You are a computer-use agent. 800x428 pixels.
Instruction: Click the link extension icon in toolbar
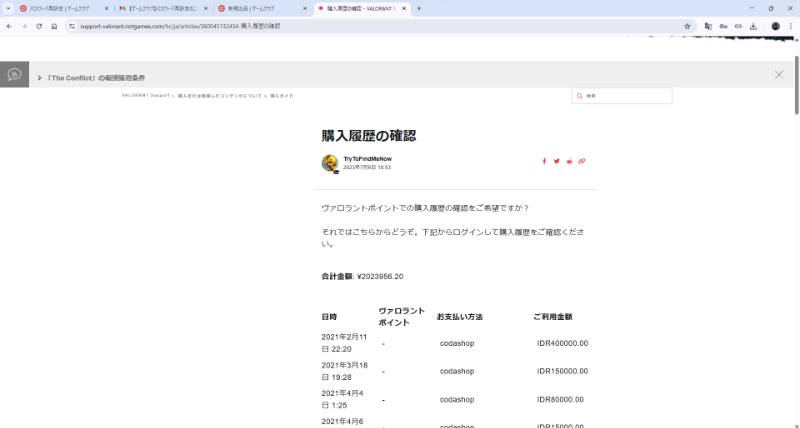(738, 26)
